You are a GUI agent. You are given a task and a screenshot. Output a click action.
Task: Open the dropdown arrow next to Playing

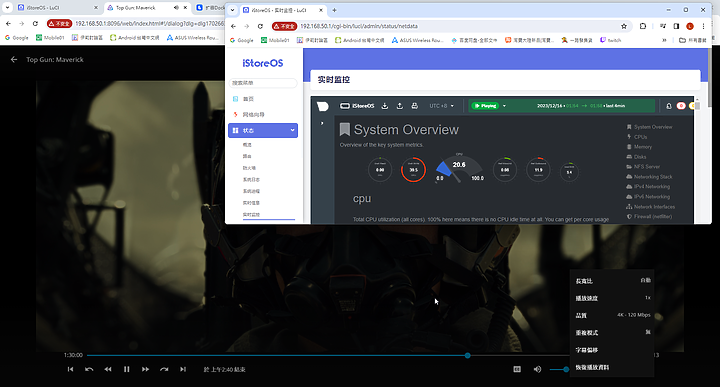[x=504, y=106]
